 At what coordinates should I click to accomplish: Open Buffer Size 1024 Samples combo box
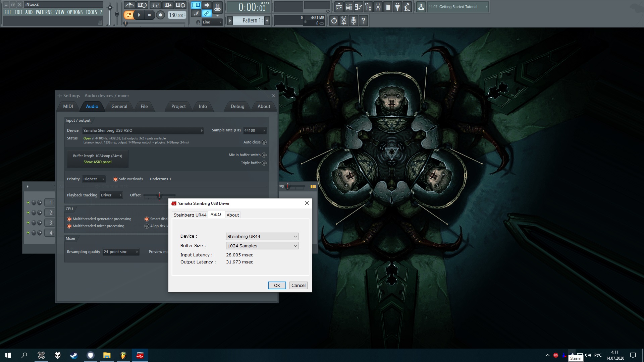click(262, 246)
